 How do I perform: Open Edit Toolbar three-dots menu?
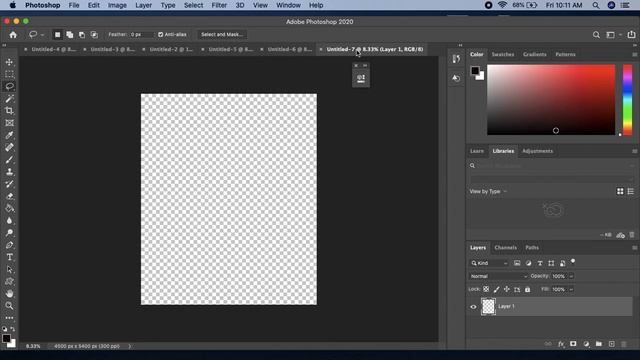pyautogui.click(x=9, y=318)
